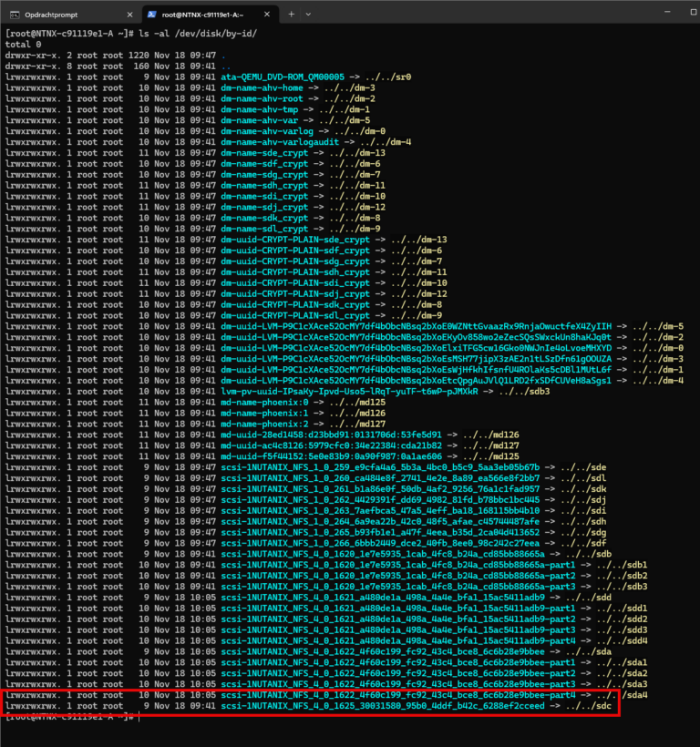
Task: Click the ../../sdd symlink target
Action: pyautogui.click(x=589, y=598)
